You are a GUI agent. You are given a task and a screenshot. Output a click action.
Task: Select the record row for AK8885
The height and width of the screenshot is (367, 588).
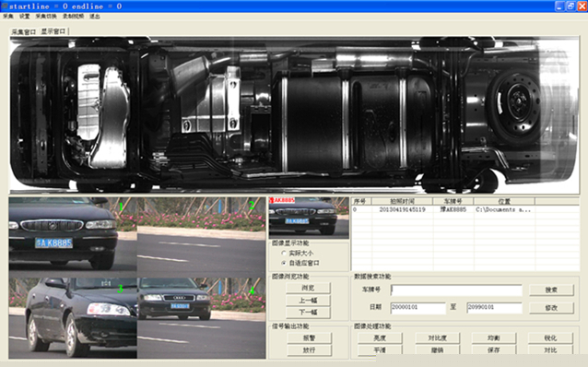click(x=465, y=209)
